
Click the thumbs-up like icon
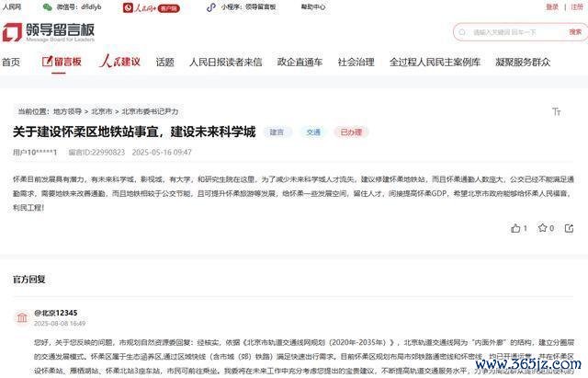515,228
